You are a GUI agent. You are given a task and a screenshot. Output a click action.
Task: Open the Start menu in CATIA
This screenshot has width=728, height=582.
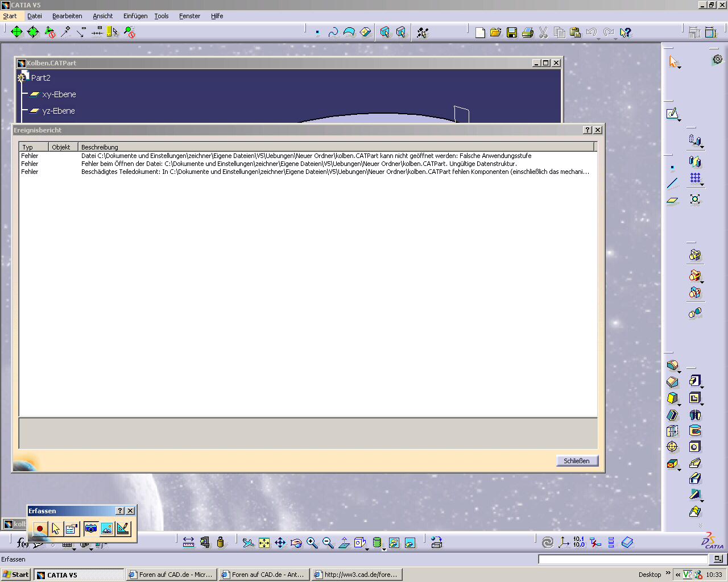pyautogui.click(x=10, y=16)
